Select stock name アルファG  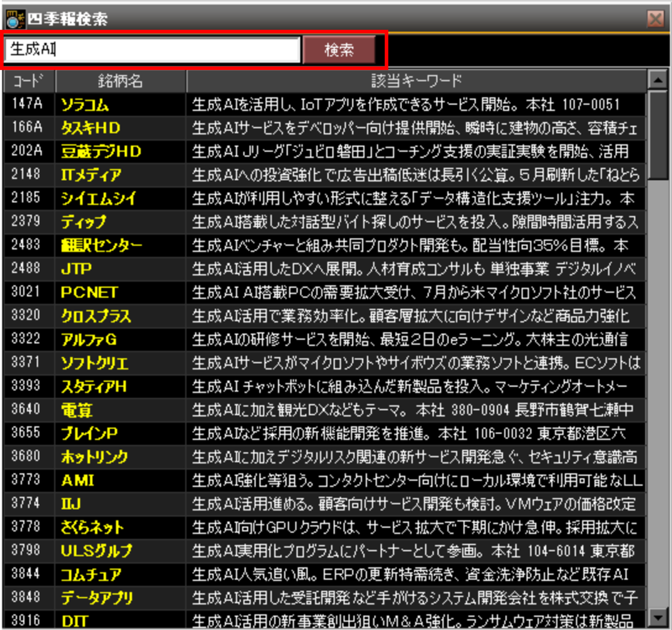[89, 340]
